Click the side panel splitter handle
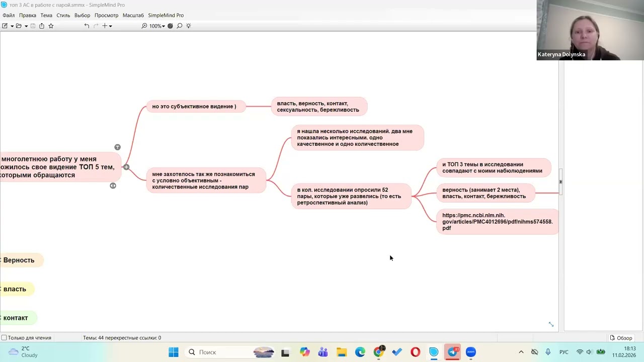The image size is (644, 362). 560,182
